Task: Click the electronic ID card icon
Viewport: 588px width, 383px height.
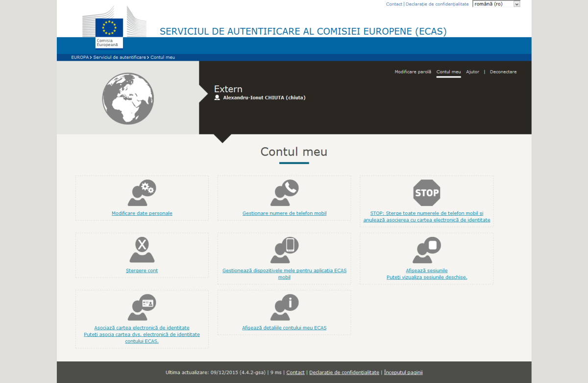Action: tap(142, 307)
